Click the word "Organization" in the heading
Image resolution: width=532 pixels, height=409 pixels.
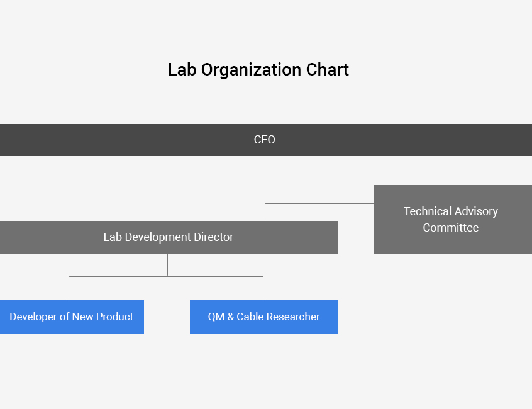[251, 70]
